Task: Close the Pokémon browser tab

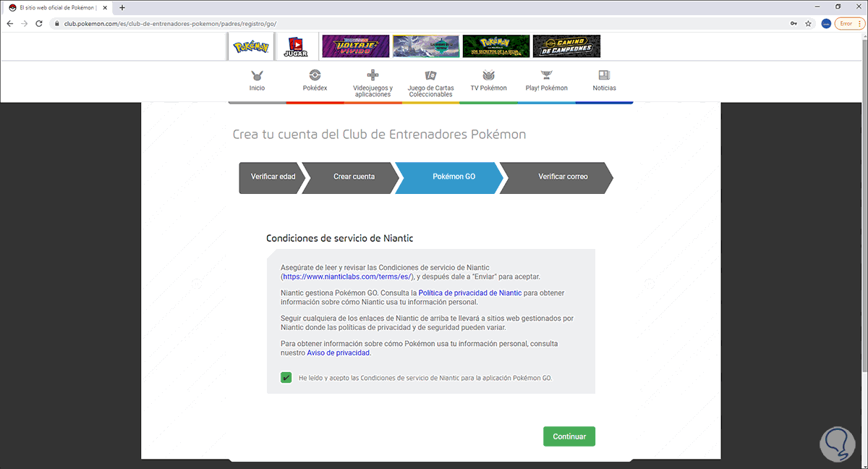Action: click(106, 7)
